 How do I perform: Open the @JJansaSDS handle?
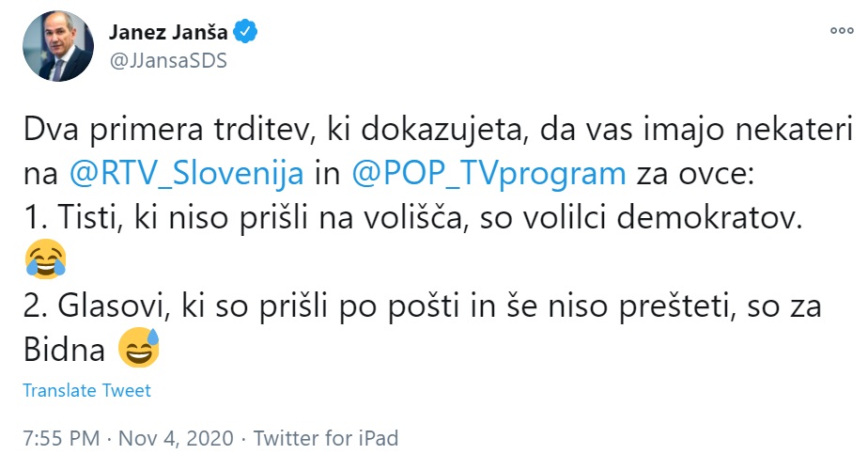[167, 60]
